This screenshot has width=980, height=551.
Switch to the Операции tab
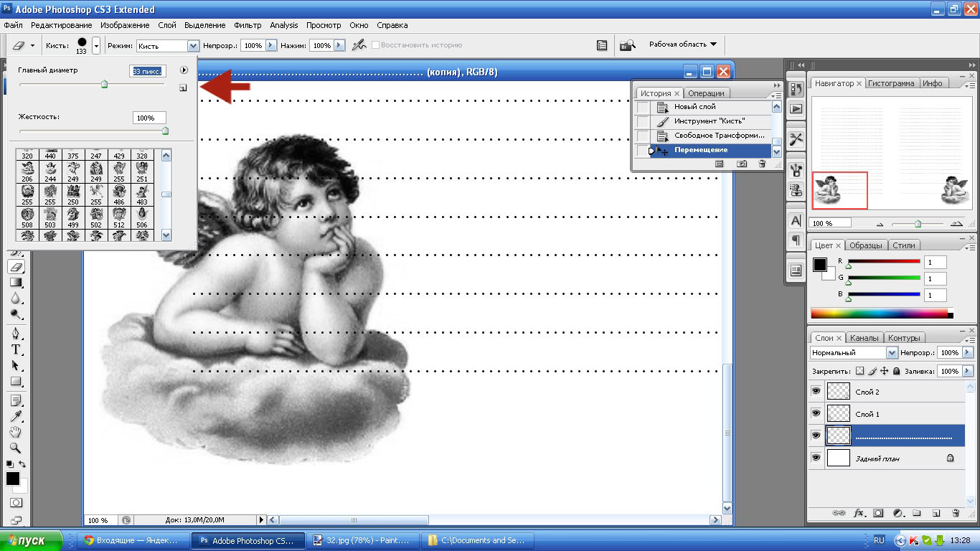706,93
